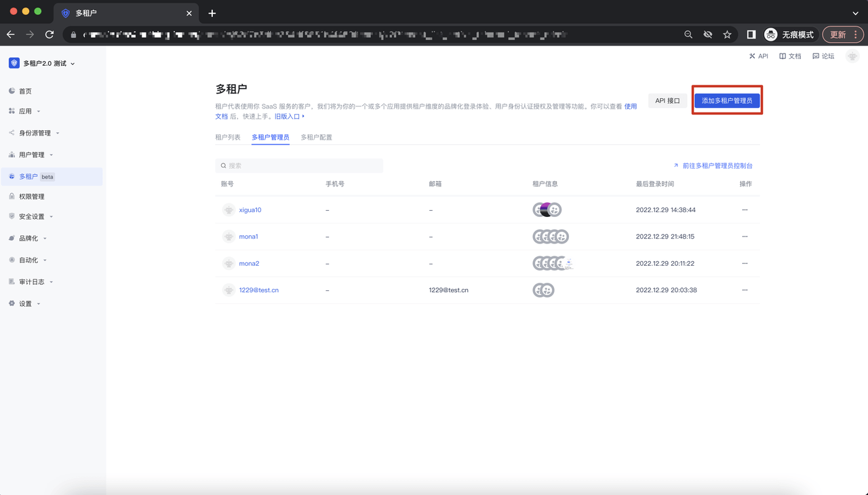Viewport: 868px width, 495px height.
Task: Open 文档 docs icon in header
Action: (783, 56)
